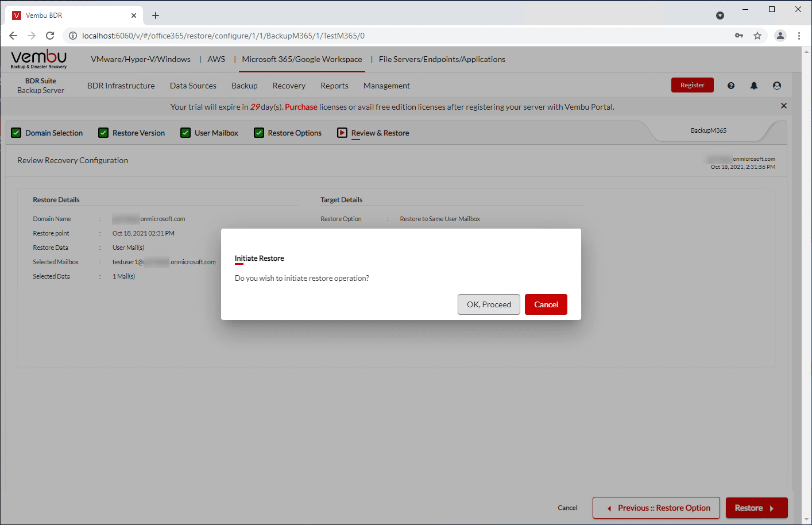
Task: Open the Data Sources menu
Action: [x=193, y=86]
